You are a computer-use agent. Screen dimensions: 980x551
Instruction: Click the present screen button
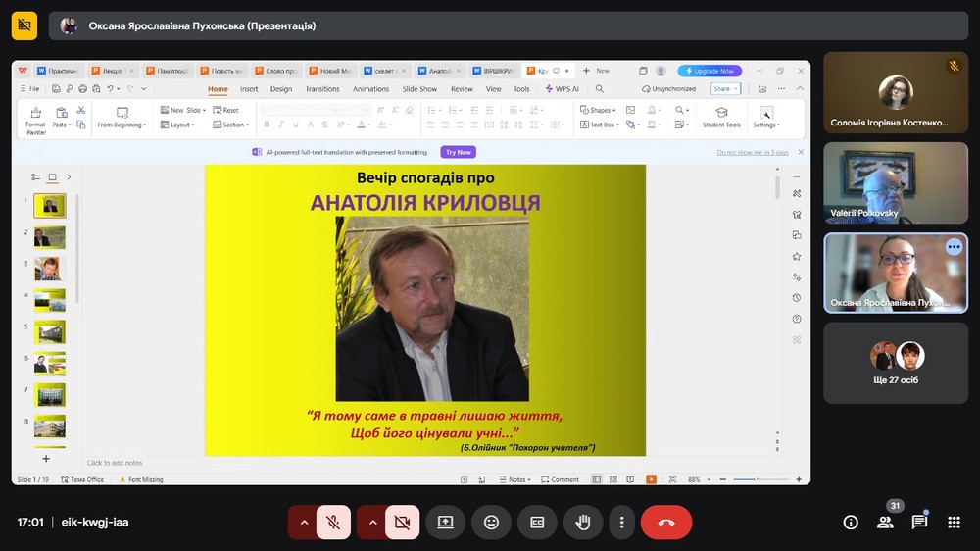445,523
